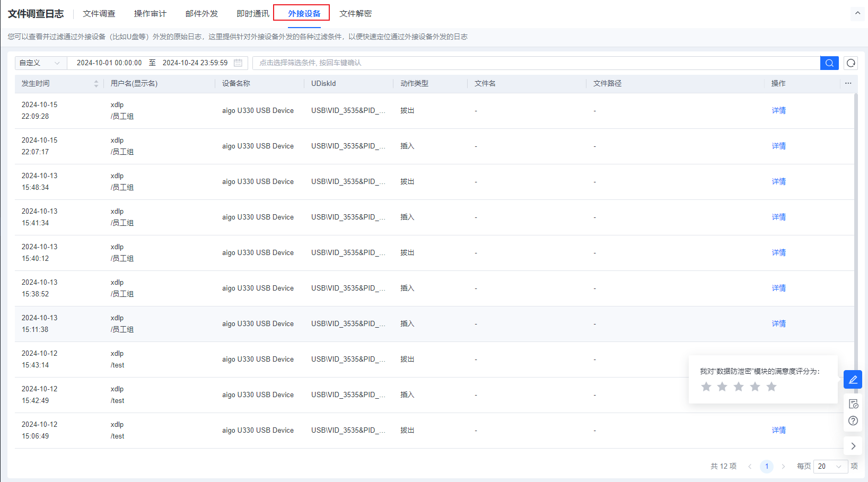
Task: Switch to the 邮件外发 tab
Action: pos(201,14)
